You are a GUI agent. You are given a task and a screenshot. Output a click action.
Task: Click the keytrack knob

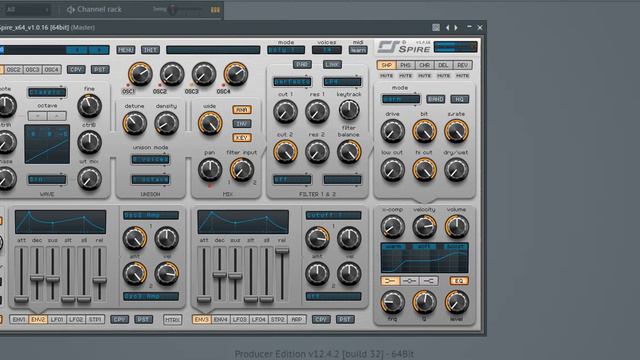pos(349,109)
